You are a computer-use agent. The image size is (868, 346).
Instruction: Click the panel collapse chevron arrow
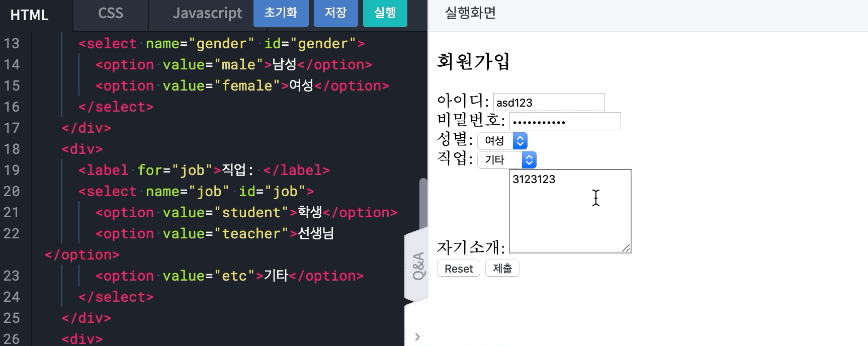point(417,337)
